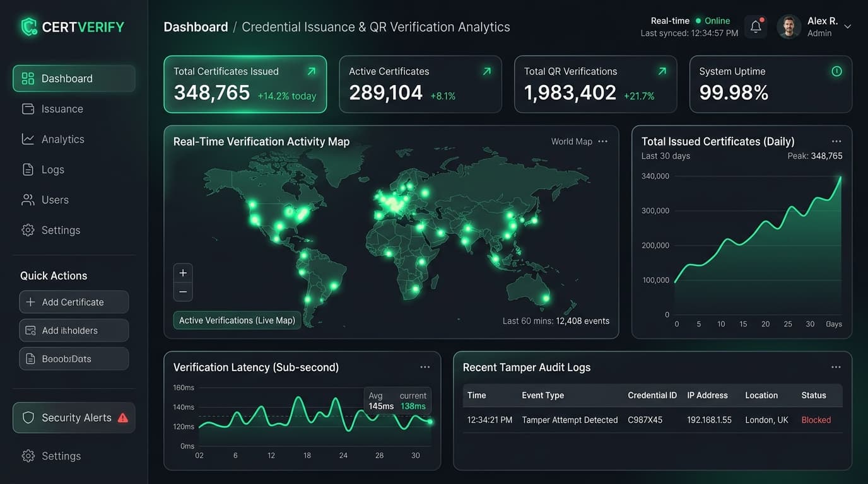Click Online real-time status indicator
This screenshot has width=868, height=484.
pos(712,21)
